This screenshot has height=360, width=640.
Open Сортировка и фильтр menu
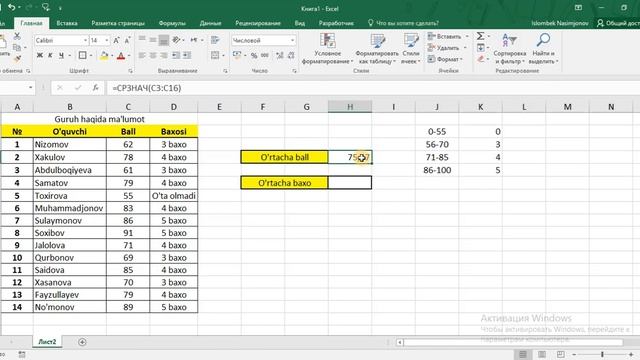click(509, 49)
